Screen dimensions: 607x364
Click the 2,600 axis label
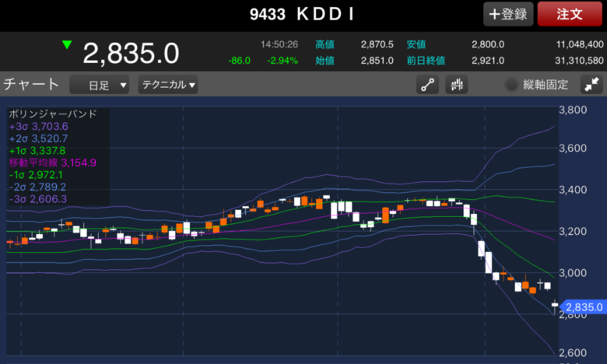573,353
